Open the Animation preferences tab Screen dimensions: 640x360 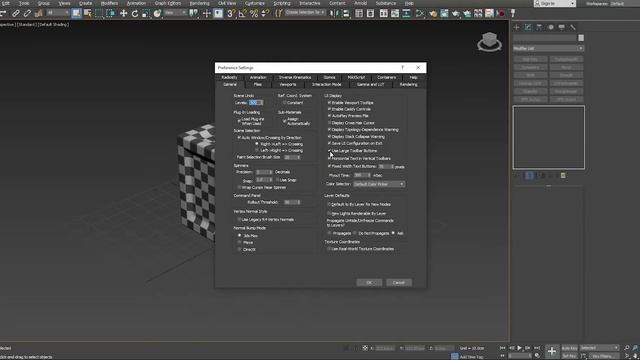pos(258,77)
